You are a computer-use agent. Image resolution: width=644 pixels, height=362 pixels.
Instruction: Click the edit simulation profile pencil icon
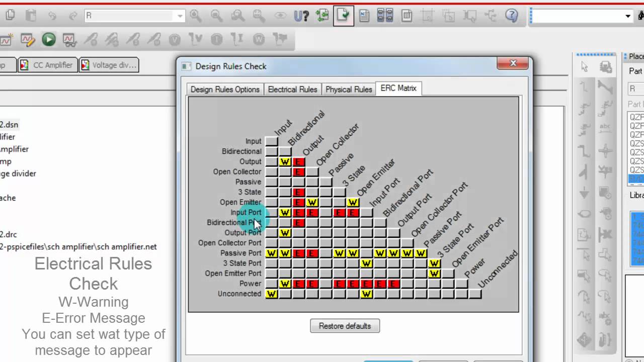pyautogui.click(x=28, y=39)
